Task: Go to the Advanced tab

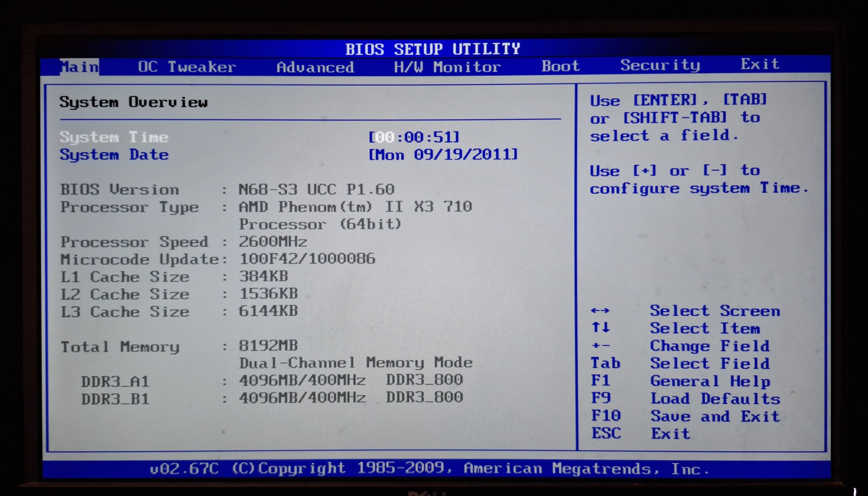Action: [x=315, y=68]
